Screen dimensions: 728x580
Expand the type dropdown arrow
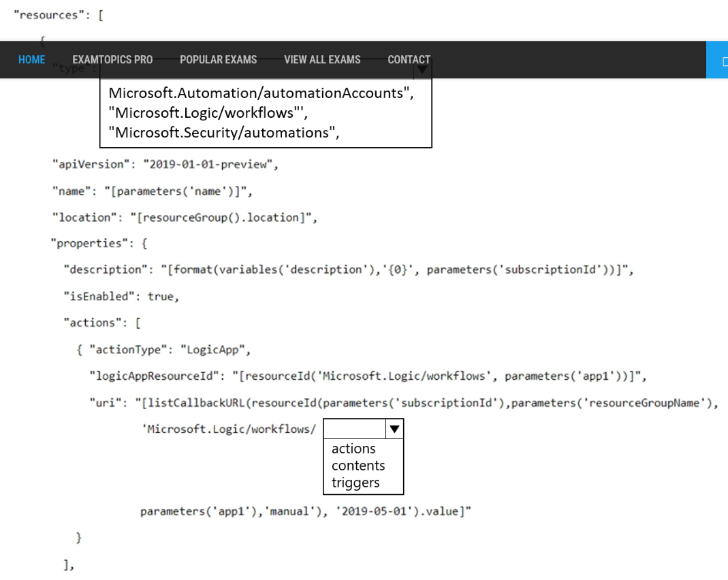pyautogui.click(x=422, y=69)
